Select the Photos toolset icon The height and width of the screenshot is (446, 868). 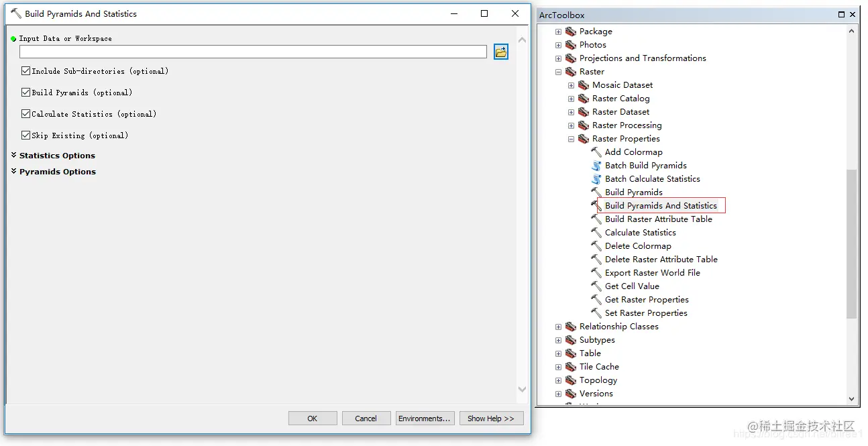click(x=571, y=45)
